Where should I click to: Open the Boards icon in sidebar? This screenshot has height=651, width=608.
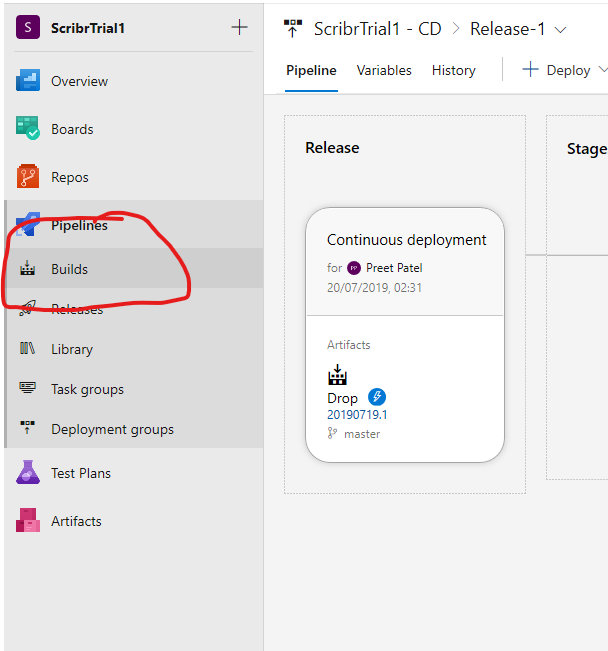28,128
